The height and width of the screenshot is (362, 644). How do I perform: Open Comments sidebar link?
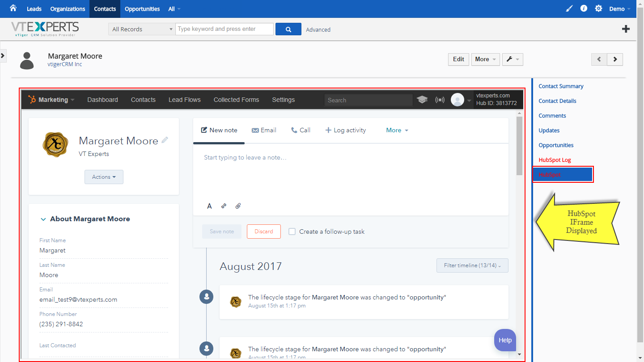pyautogui.click(x=552, y=116)
